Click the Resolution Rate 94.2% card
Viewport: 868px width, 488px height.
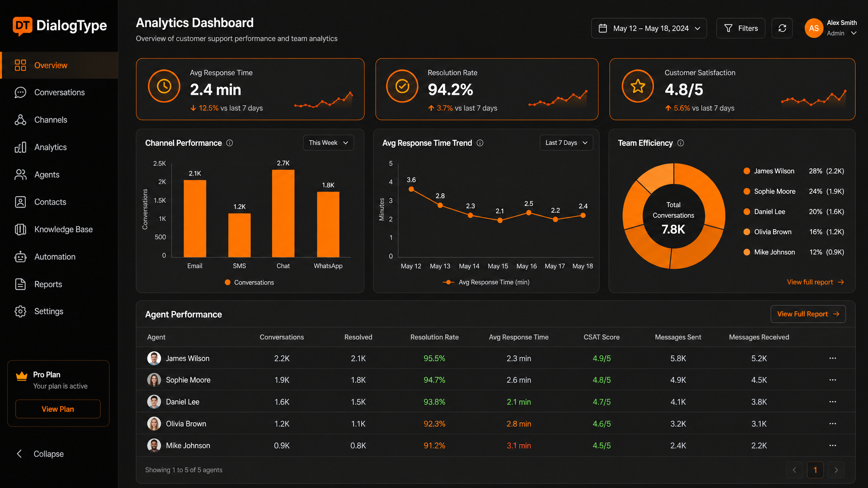point(487,89)
